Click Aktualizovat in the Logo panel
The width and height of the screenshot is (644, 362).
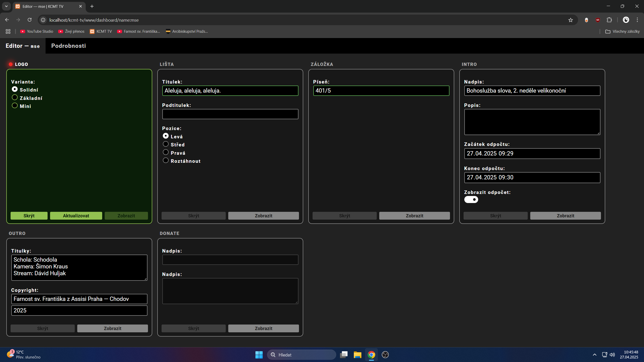(x=76, y=216)
